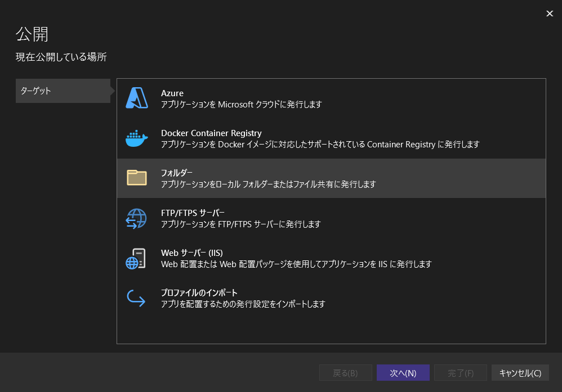Select プロファイルのインポート title
562x392 pixels.
tap(199, 293)
